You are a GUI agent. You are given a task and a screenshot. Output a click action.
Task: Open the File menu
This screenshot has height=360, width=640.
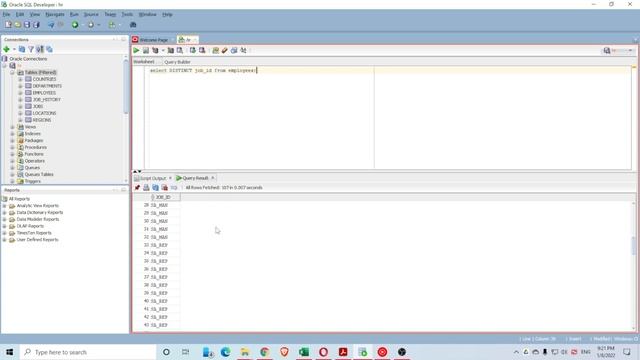pyautogui.click(x=7, y=14)
